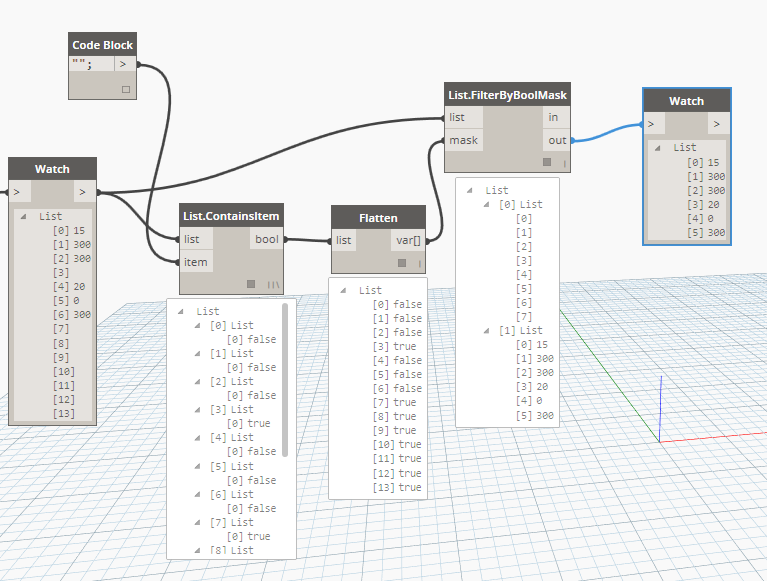Click left Watch node output port arrow

click(x=85, y=192)
